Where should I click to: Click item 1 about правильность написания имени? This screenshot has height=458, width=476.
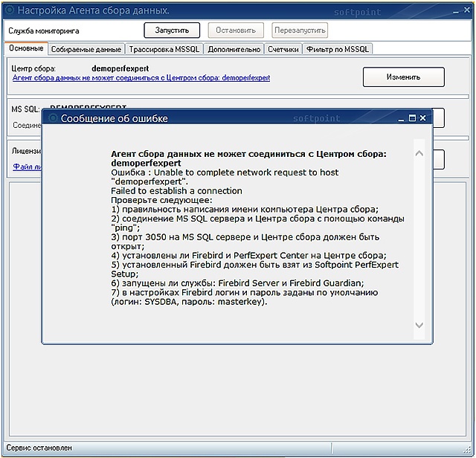coord(245,210)
